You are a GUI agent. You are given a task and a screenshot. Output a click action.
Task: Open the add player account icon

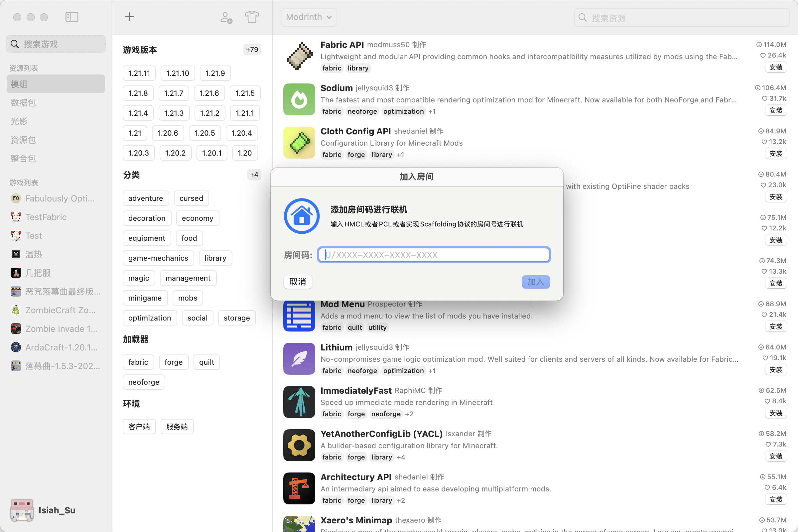point(226,17)
